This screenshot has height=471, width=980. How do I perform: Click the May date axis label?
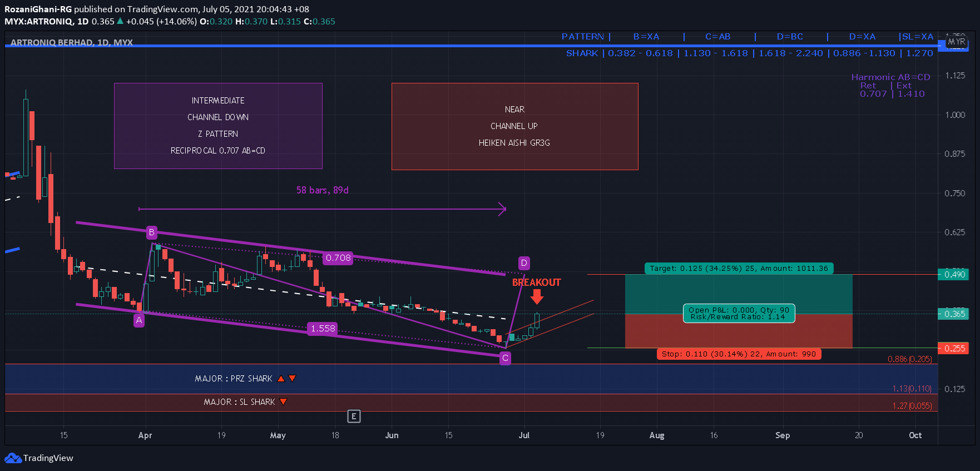point(278,435)
